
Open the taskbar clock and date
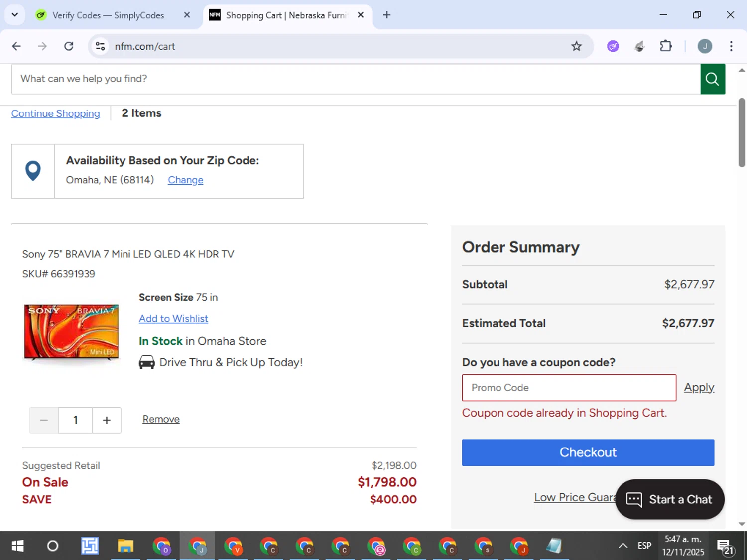click(683, 546)
